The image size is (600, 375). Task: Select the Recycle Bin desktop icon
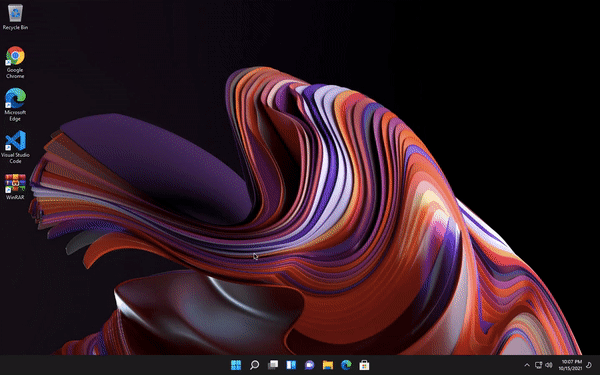tap(15, 17)
